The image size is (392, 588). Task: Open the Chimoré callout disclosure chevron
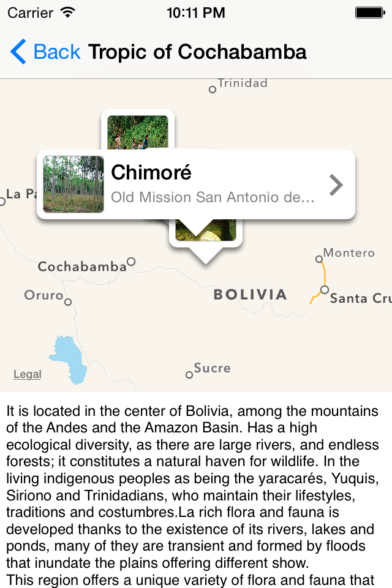(x=336, y=185)
